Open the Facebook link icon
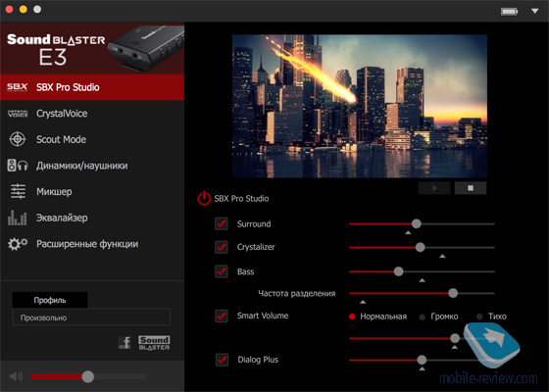The image size is (549, 392). (x=125, y=342)
